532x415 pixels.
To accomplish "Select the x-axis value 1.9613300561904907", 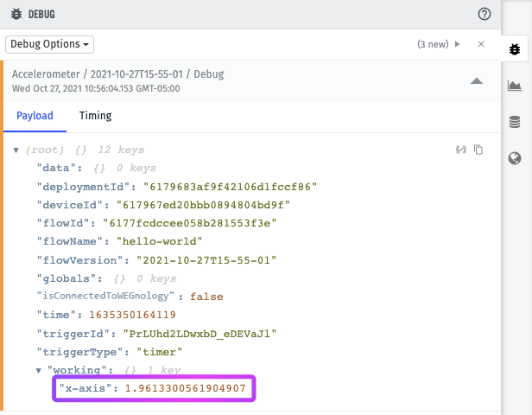I will coord(185,388).
